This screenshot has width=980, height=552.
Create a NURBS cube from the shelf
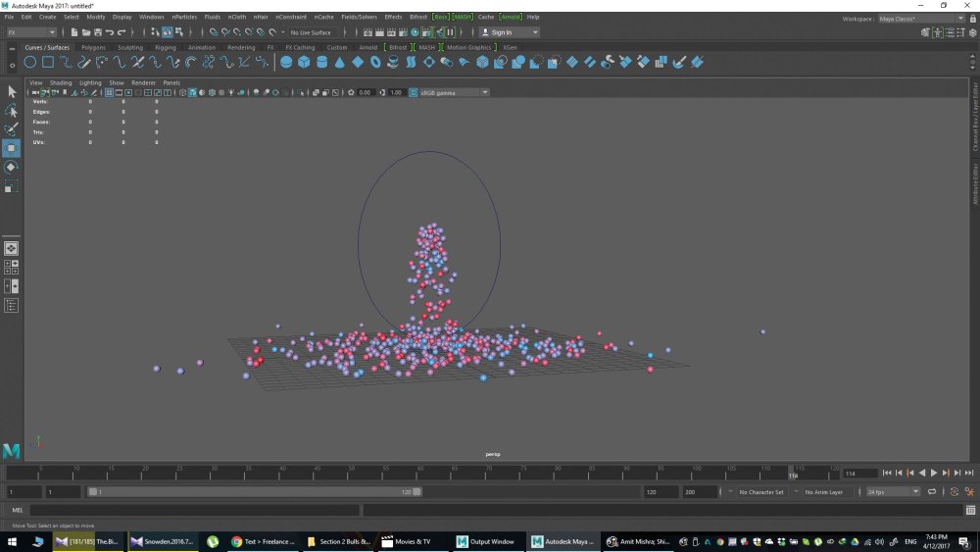[x=304, y=62]
